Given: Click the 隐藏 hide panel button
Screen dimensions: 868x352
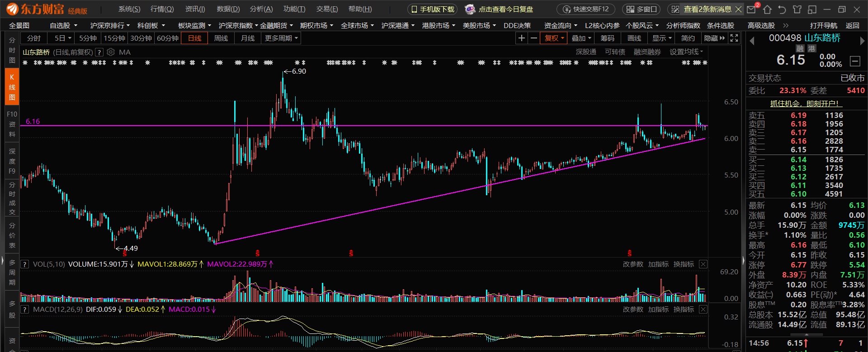Looking at the screenshot, I should coord(714,38).
